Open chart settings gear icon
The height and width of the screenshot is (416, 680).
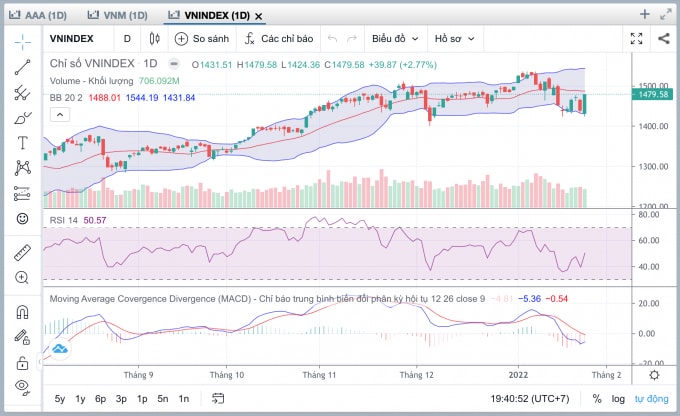[x=654, y=375]
